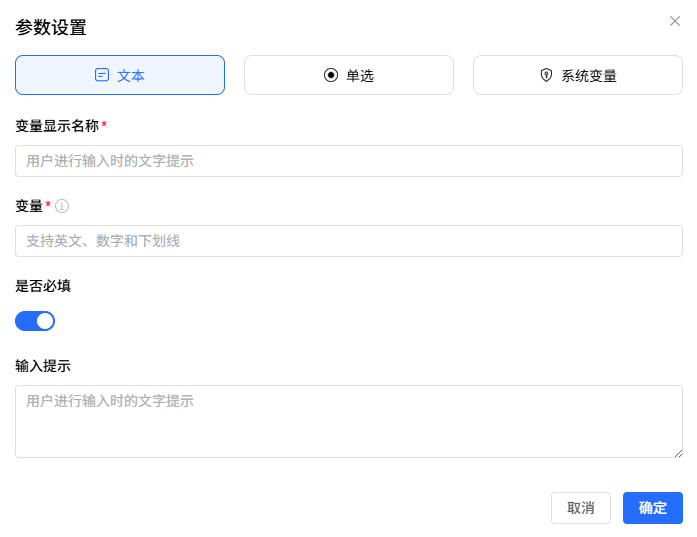Focus the 变量显示名称 input field
The image size is (697, 537).
click(349, 161)
